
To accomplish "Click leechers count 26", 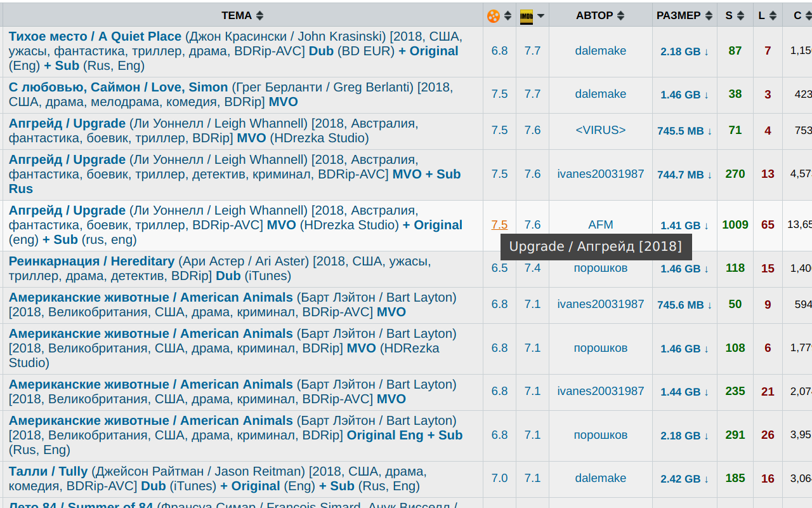I will pyautogui.click(x=768, y=435).
